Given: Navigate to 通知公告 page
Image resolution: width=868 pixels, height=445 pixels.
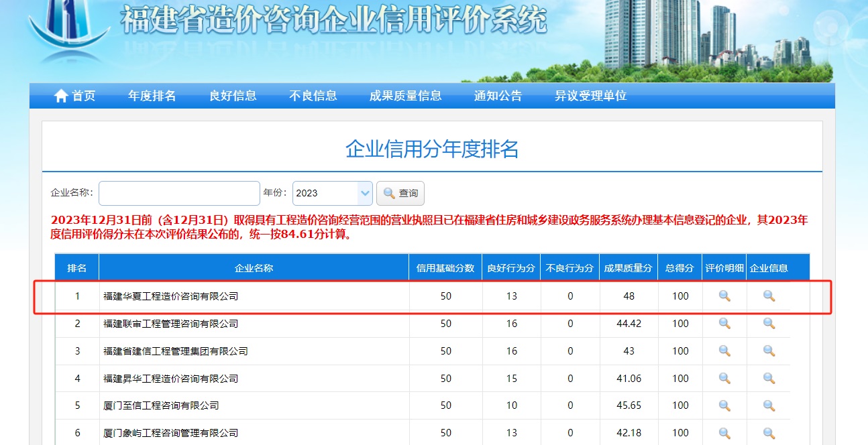Looking at the screenshot, I should 498,96.
